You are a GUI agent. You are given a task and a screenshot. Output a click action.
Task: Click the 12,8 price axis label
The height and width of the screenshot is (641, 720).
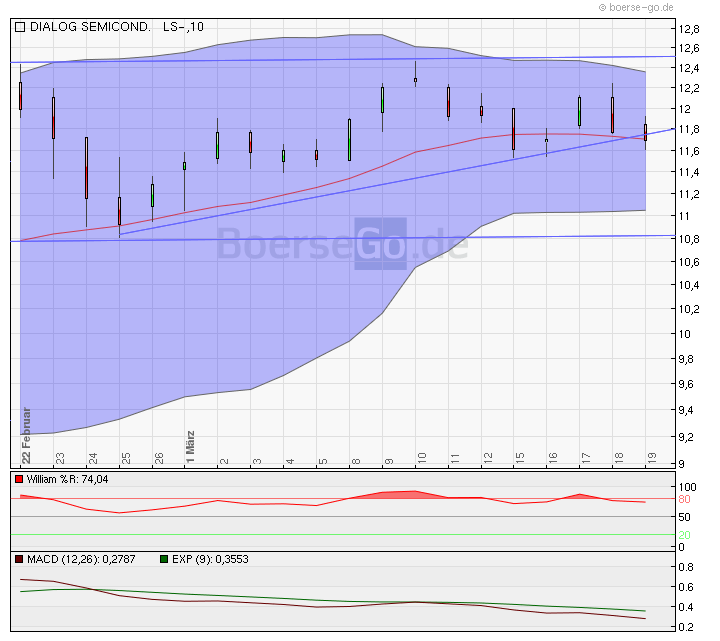pos(689,29)
